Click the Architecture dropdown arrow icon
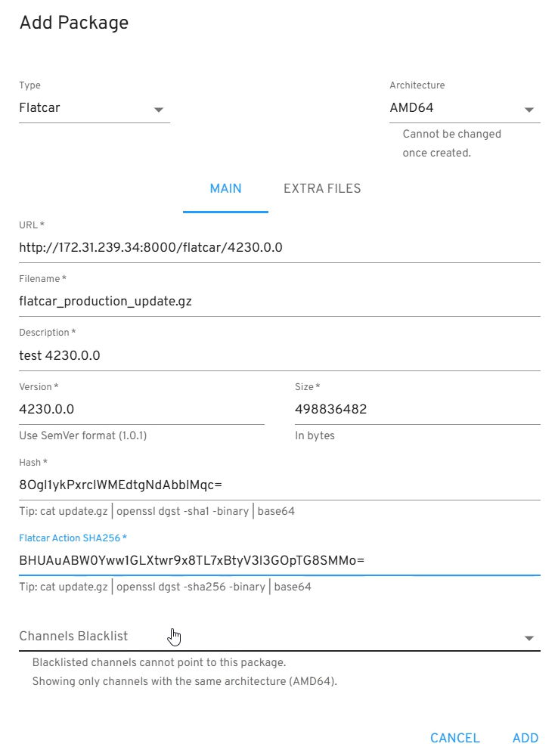558x756 pixels. 529,110
